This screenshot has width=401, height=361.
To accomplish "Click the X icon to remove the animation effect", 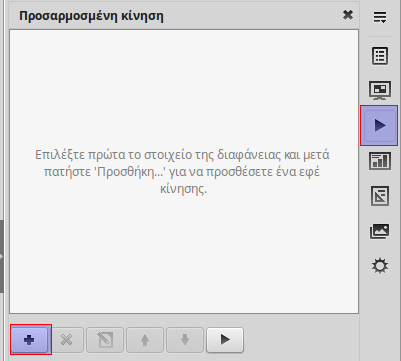I will pos(67,340).
